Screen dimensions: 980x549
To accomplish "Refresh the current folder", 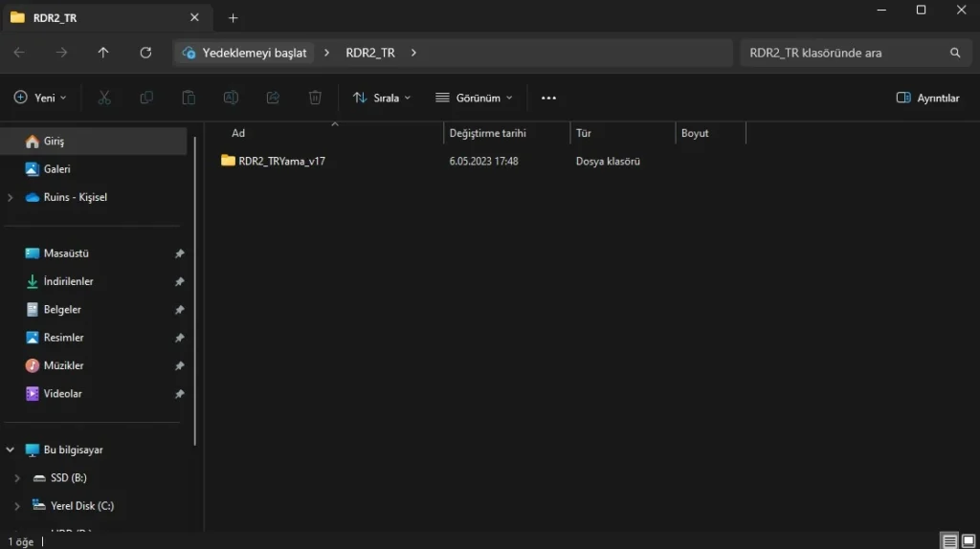I will (145, 53).
